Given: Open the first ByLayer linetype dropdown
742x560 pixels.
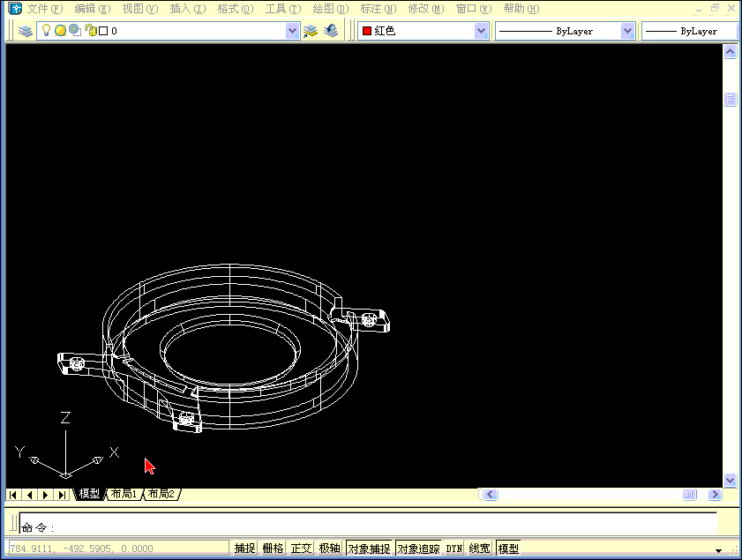Looking at the screenshot, I should [627, 31].
